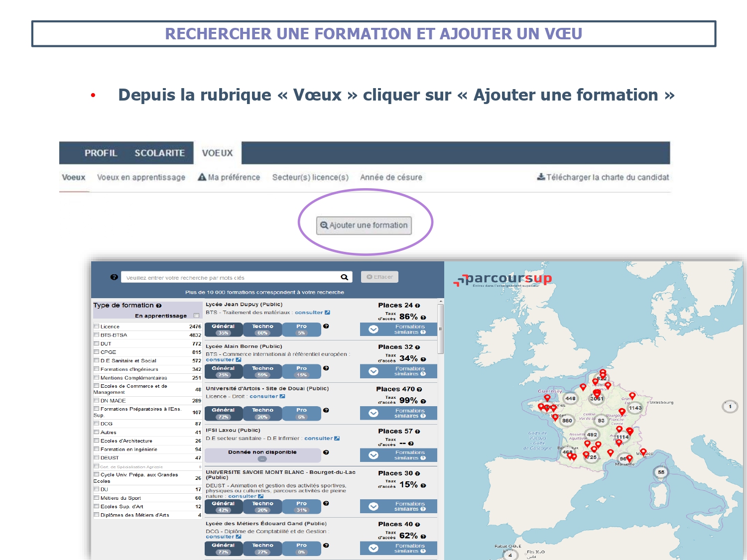The width and height of the screenshot is (747, 560).
Task: Expand Formations similaires for IFSI Laxou
Action: 373,455
